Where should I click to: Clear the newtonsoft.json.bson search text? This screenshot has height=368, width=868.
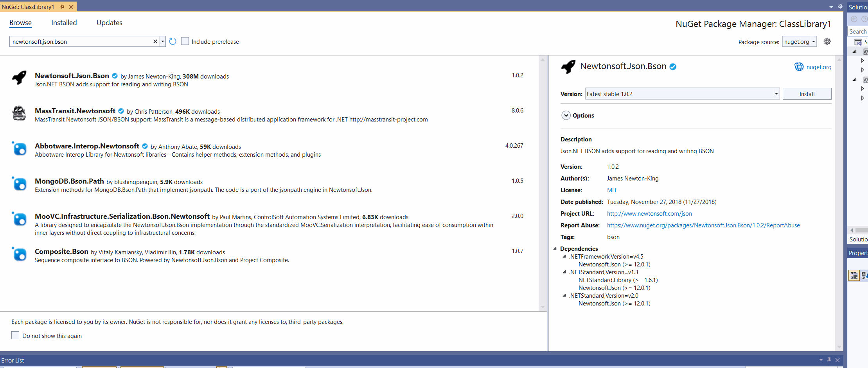click(x=155, y=41)
